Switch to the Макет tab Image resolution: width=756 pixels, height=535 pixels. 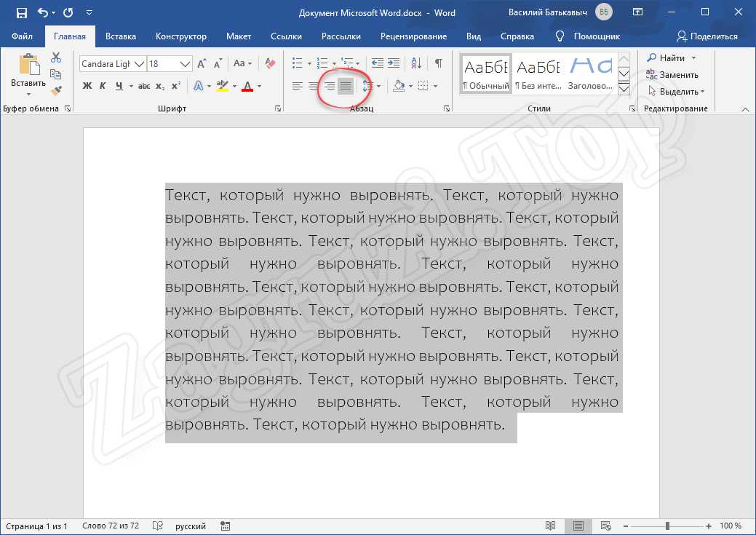(239, 36)
